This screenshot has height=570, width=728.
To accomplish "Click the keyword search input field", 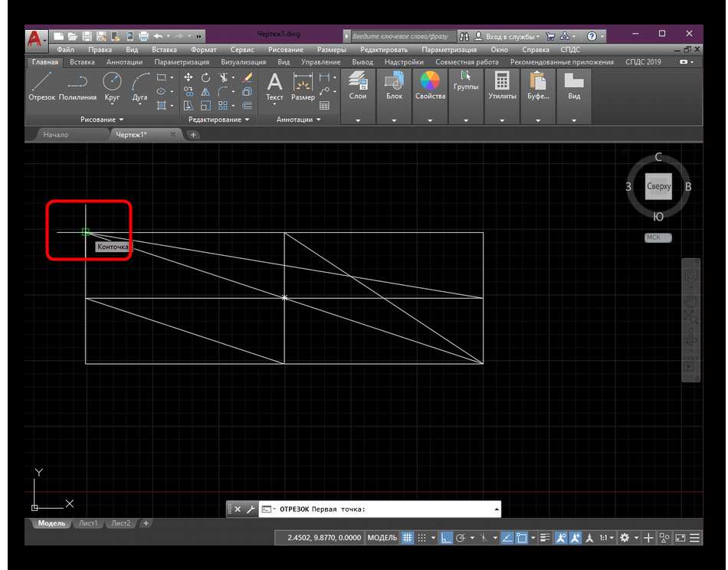I will point(402,36).
